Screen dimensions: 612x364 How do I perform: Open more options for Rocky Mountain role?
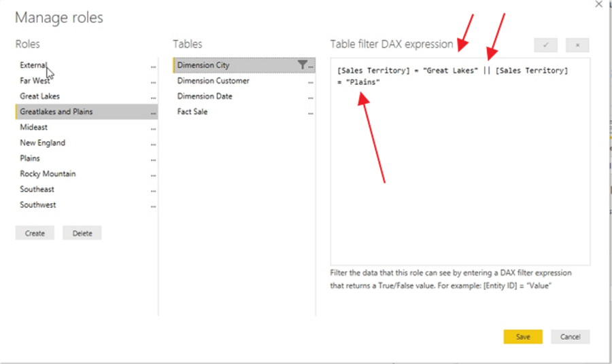pyautogui.click(x=153, y=175)
